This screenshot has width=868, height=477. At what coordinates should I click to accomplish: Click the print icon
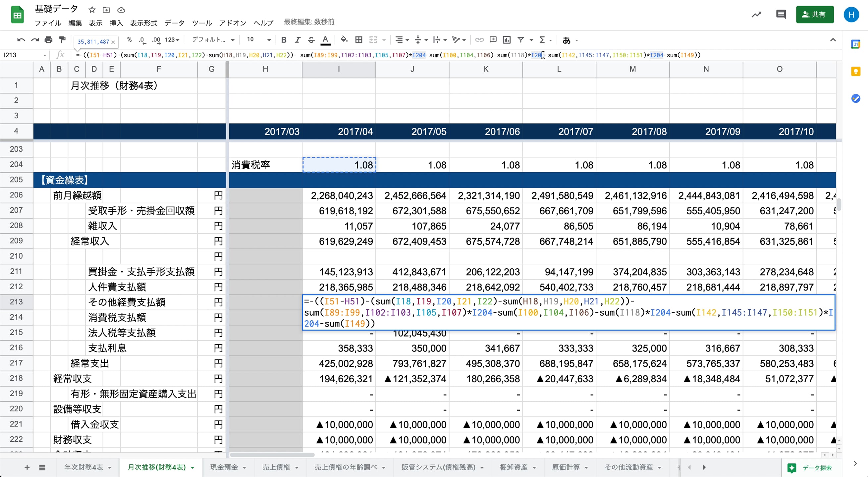(48, 40)
